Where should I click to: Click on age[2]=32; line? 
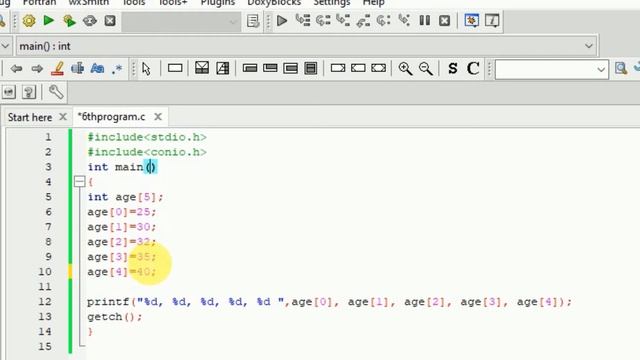click(x=122, y=242)
